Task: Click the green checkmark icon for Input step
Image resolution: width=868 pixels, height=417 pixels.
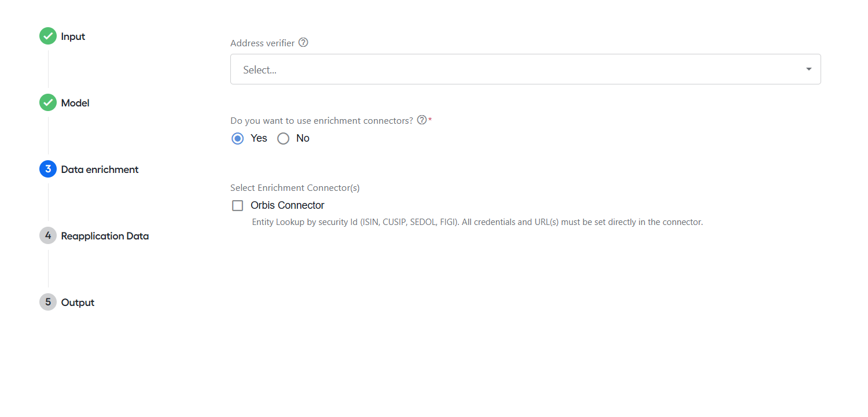Action: 48,36
